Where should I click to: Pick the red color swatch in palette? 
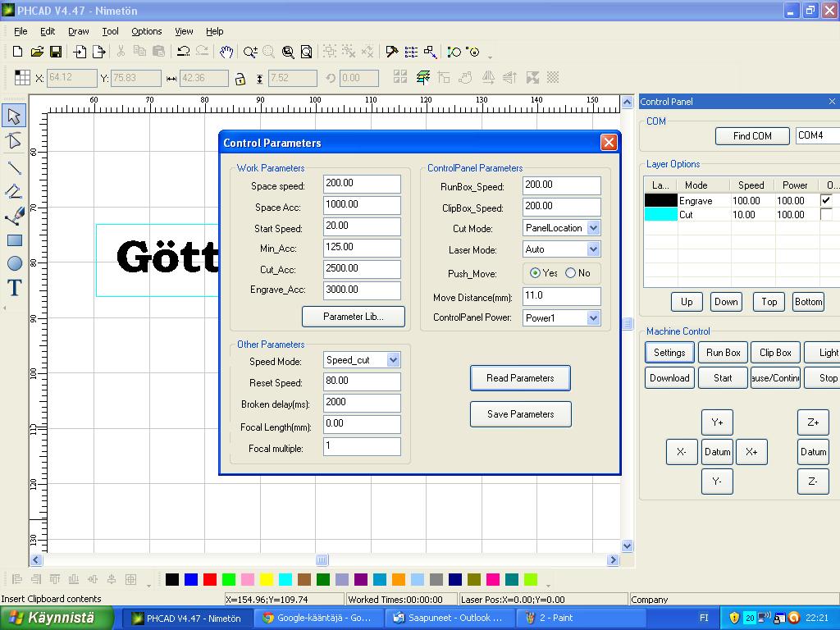pyautogui.click(x=210, y=580)
